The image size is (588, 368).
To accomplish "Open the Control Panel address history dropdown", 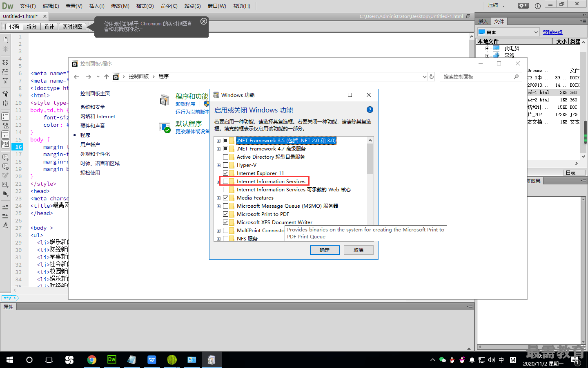I will coord(424,76).
